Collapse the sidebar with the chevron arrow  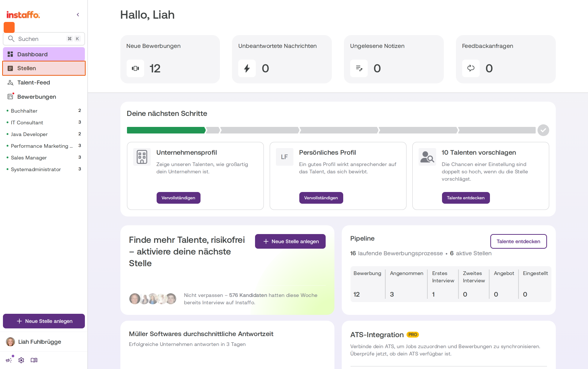click(78, 15)
